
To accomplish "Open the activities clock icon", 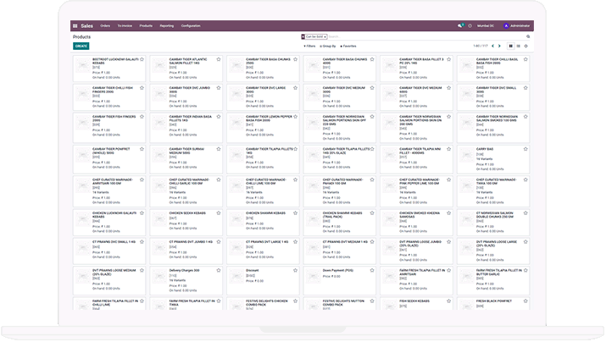I will click(x=470, y=26).
